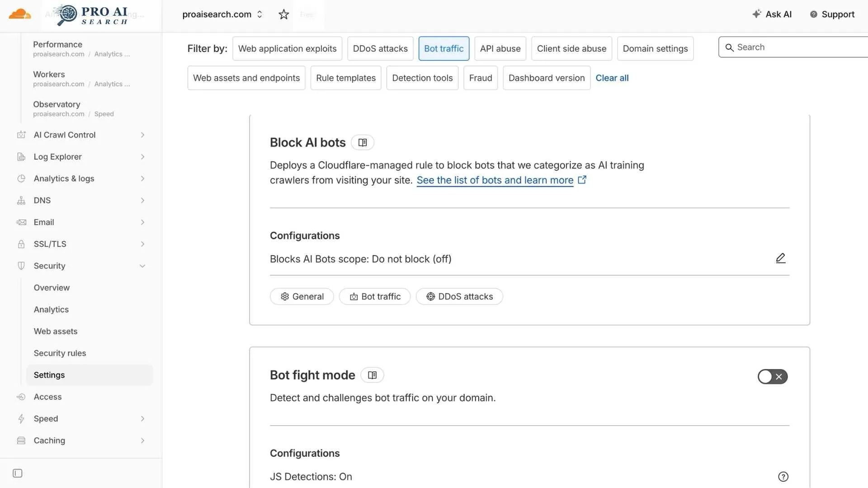Expand the Caching section
Screen dimensions: 868x488
(x=49, y=440)
